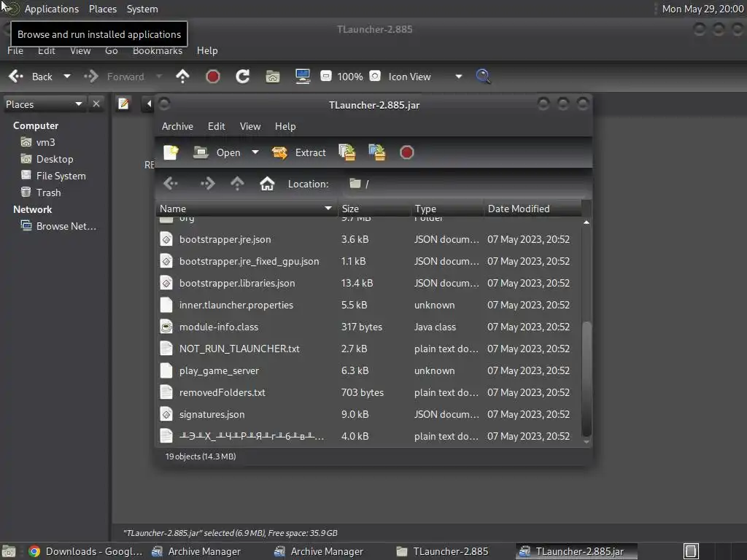Screen dimensions: 747x560
Task: Click the file manager search magnifier icon
Action: [x=483, y=76]
